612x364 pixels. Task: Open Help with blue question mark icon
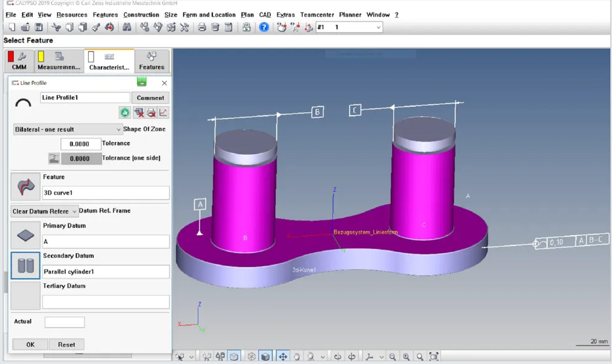tap(264, 27)
